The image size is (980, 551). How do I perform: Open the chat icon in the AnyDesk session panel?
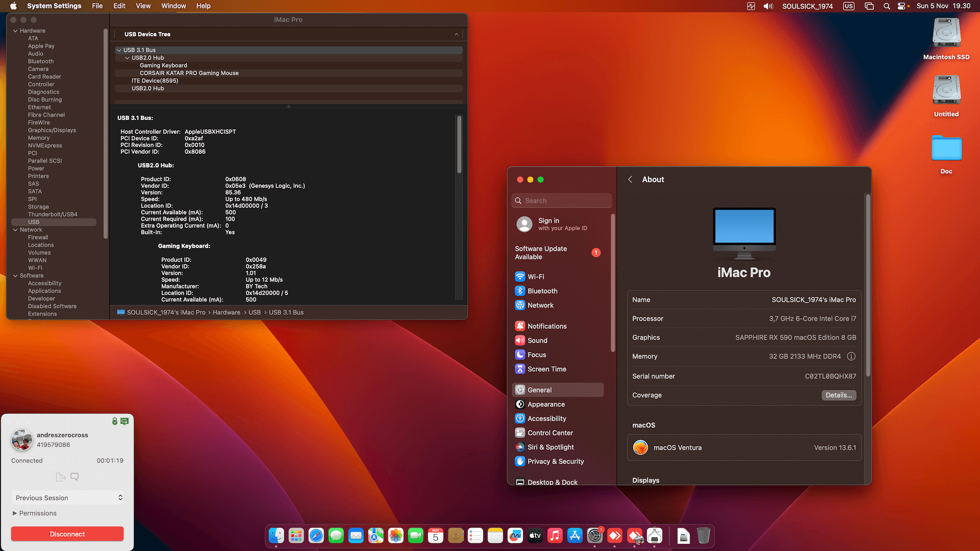coord(75,476)
